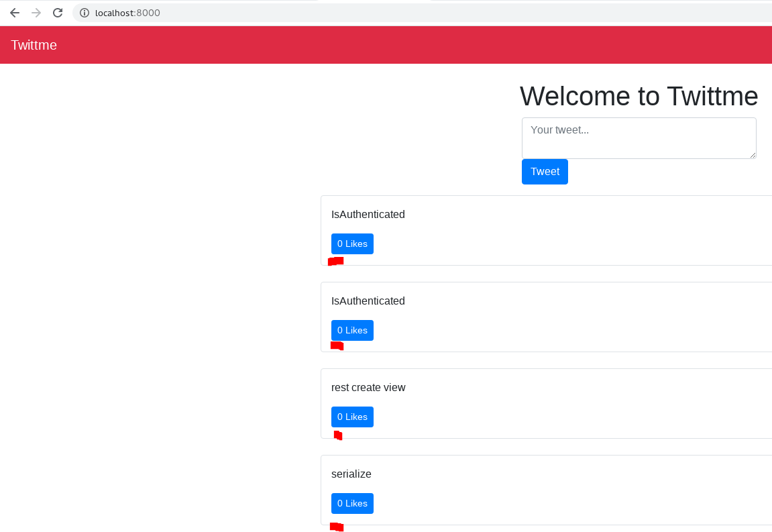
Task: Reload the localhost page
Action: 58,13
